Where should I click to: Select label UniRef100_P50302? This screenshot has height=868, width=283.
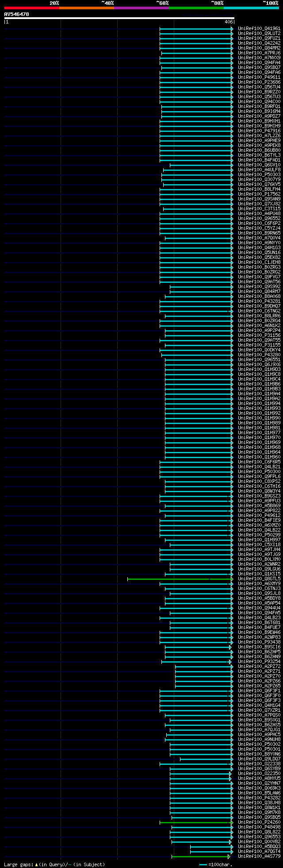259,744
